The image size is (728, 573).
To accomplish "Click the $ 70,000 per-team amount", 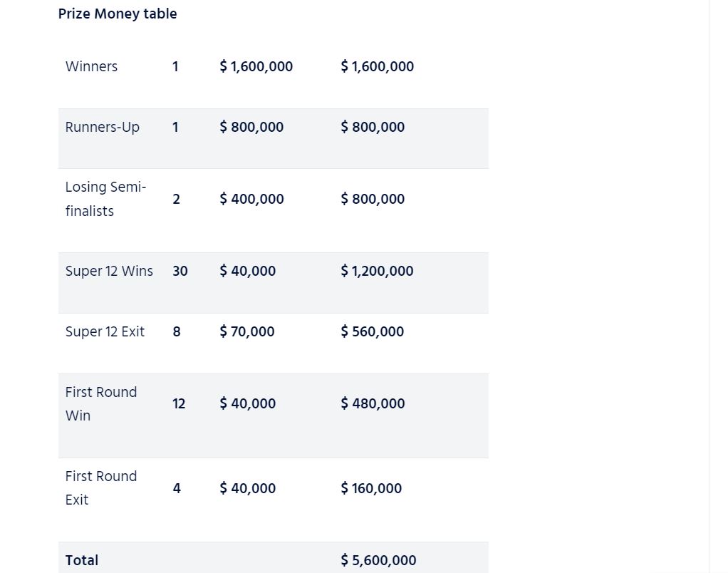I will [247, 331].
